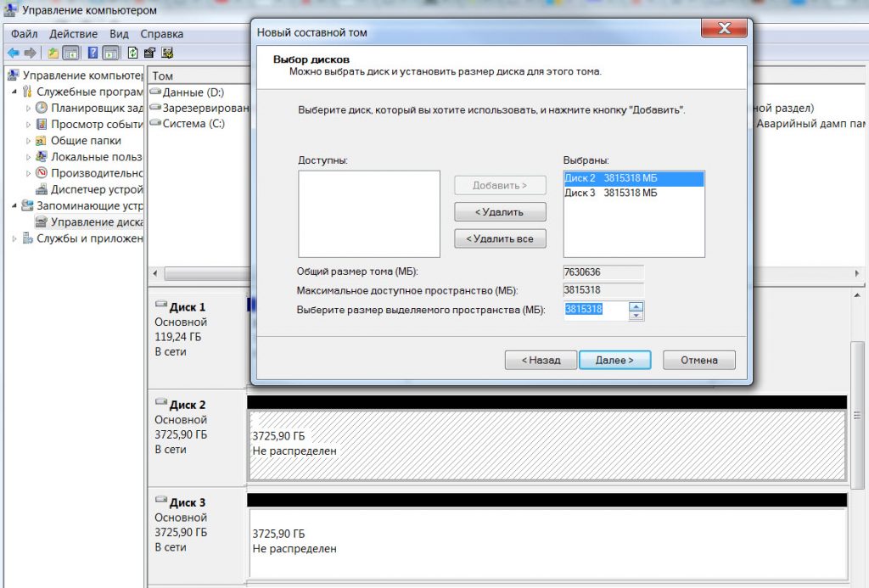Increase allocated size with spinner up arrow
Viewport: 869px width, 588px height.
click(x=636, y=306)
